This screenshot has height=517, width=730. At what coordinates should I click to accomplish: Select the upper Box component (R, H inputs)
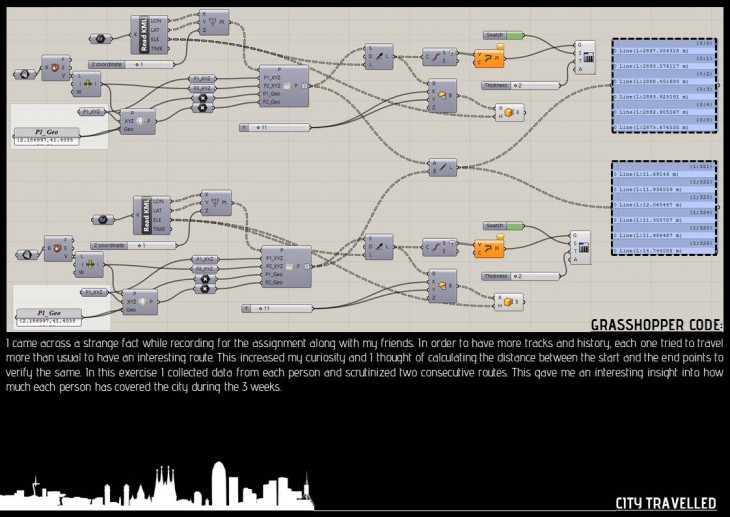pyautogui.click(x=510, y=112)
